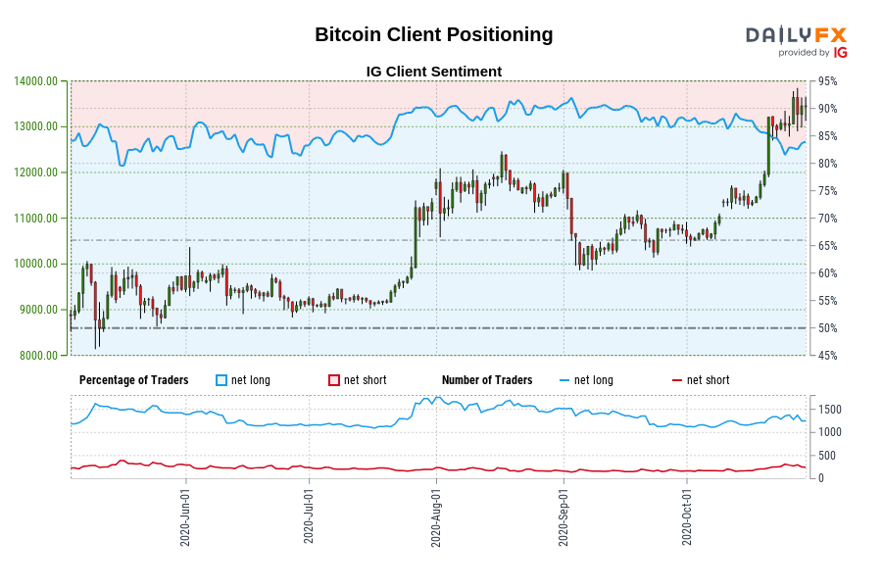The width and height of the screenshot is (882, 588).
Task: Click the 50% sentiment axis label
Action: click(x=827, y=328)
